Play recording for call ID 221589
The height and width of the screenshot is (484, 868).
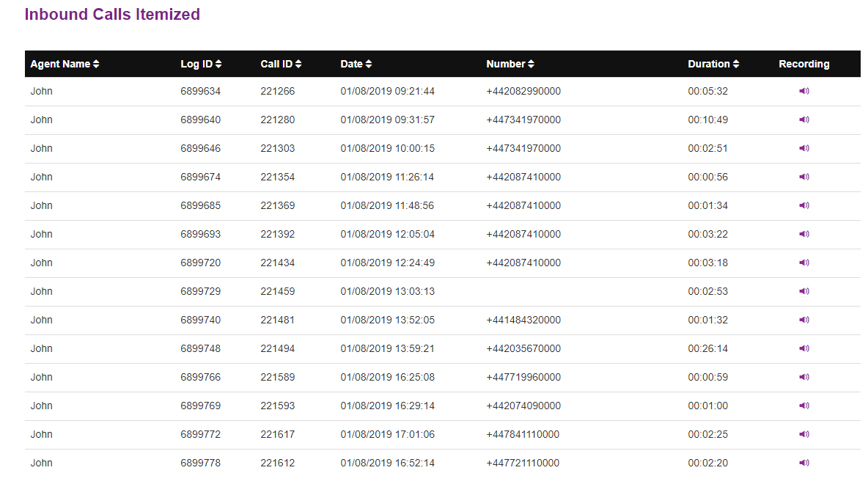(803, 377)
